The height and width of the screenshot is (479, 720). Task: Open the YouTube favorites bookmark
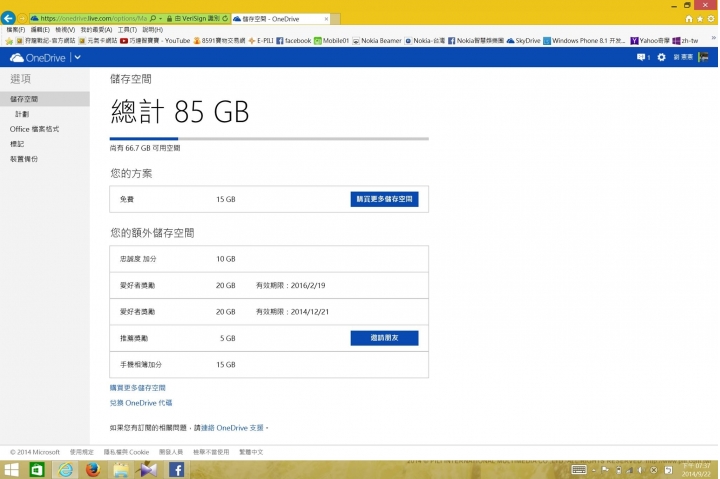(x=155, y=40)
